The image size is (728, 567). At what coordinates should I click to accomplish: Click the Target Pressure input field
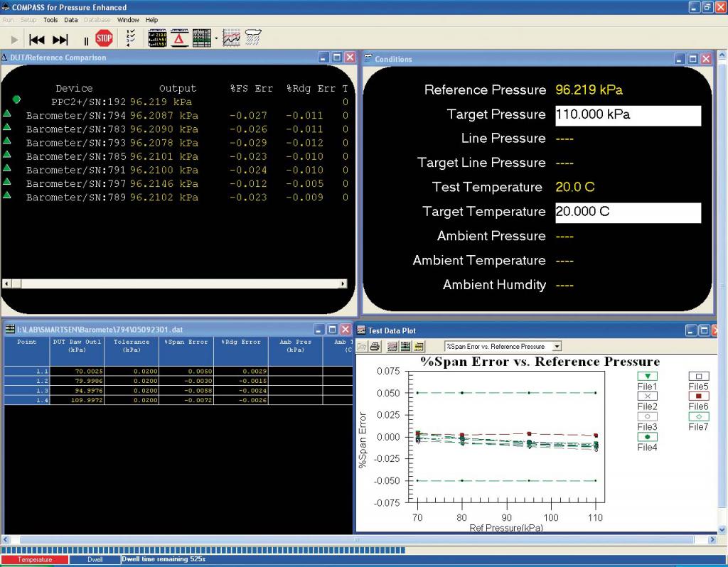click(628, 116)
